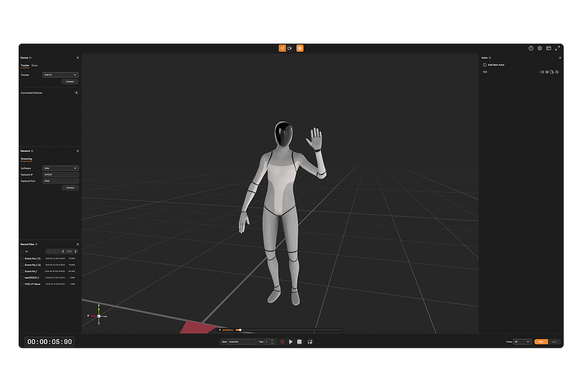Check the Scene No_1 file checkbox

22,271
